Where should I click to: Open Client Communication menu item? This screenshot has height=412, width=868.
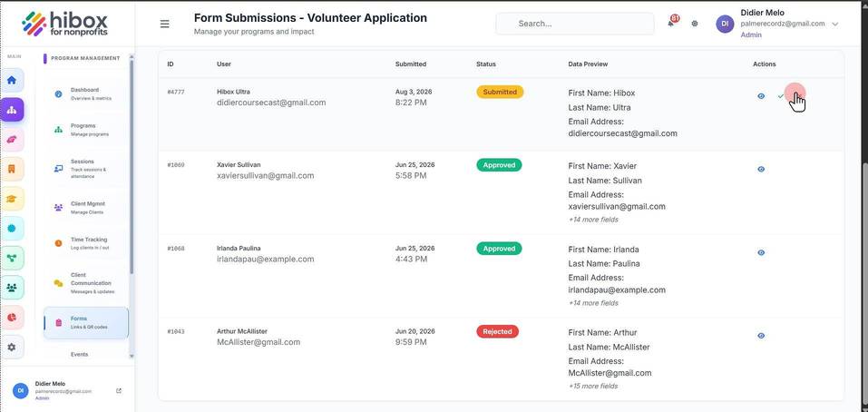coord(85,283)
